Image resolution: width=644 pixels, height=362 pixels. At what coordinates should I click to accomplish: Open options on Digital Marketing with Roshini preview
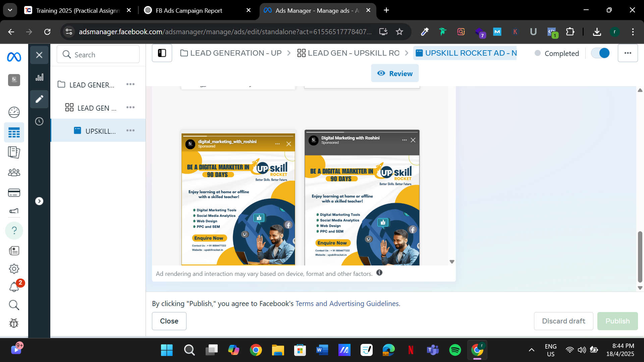404,140
